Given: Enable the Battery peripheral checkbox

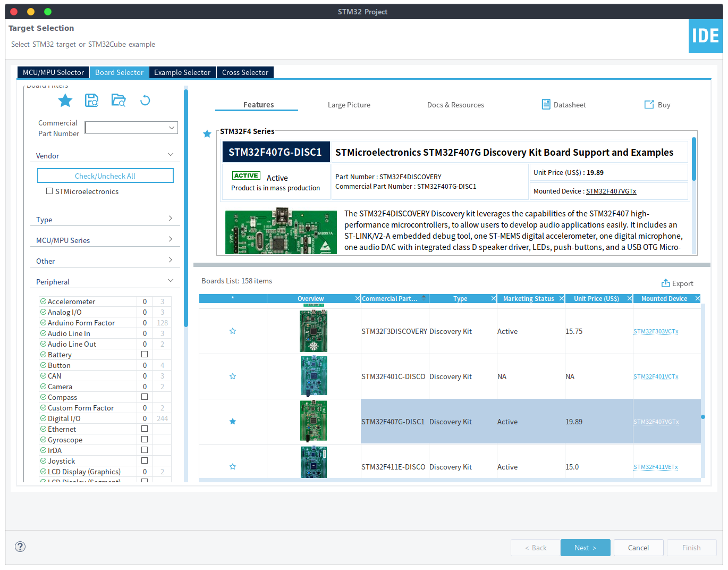Looking at the screenshot, I should (145, 354).
